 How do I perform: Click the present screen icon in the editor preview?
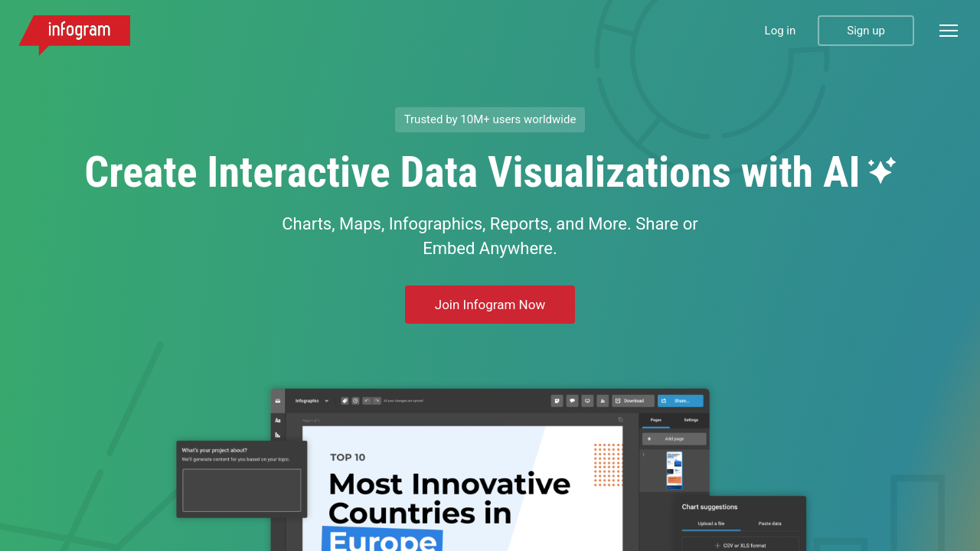[587, 400]
